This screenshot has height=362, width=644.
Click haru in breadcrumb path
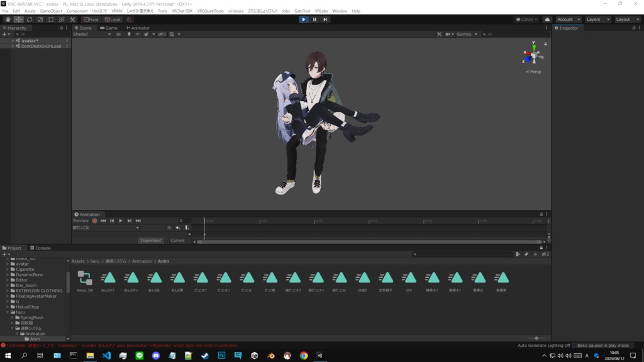[x=95, y=261]
